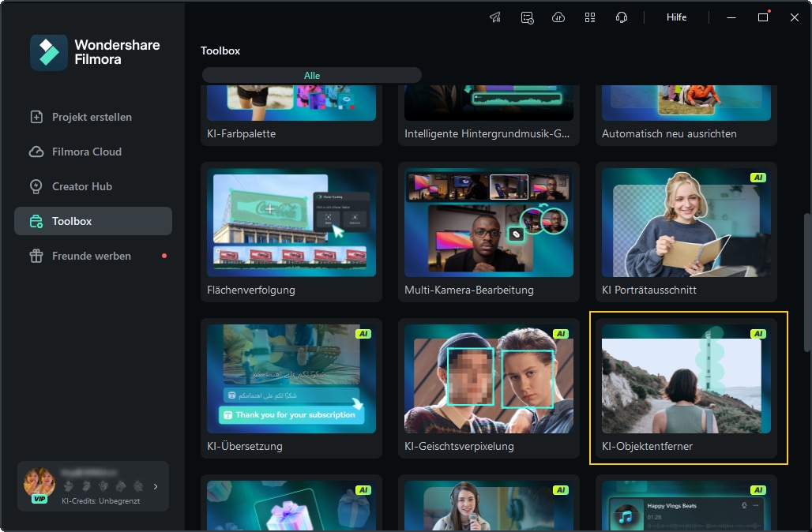Click the Intelligente Hintergrundmusik-G... label
Image resolution: width=812 pixels, height=532 pixels.
coord(487,133)
